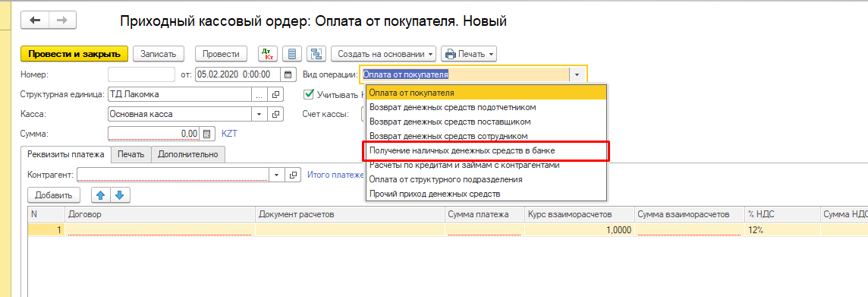Move the row down with the blue arrow
The image size is (868, 297).
(120, 195)
